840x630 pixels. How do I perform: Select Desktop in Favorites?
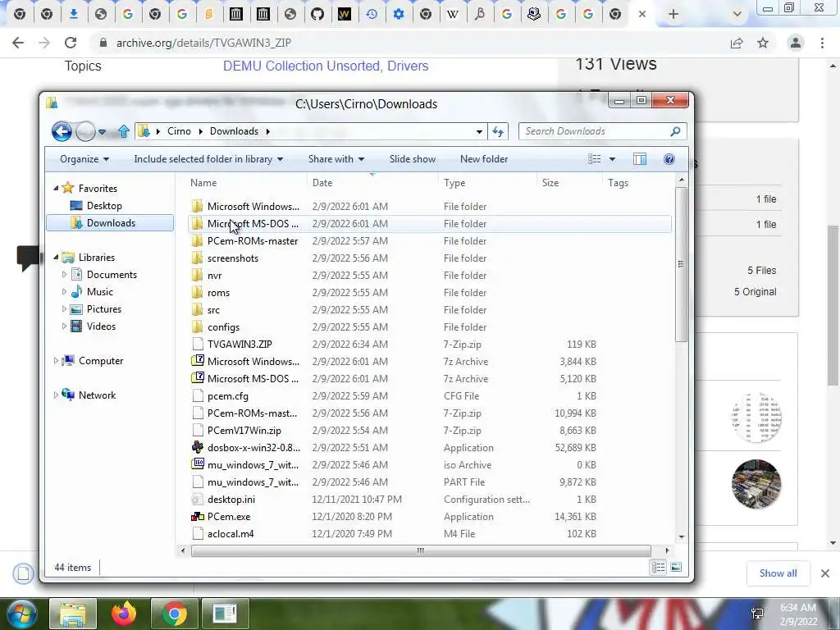104,206
